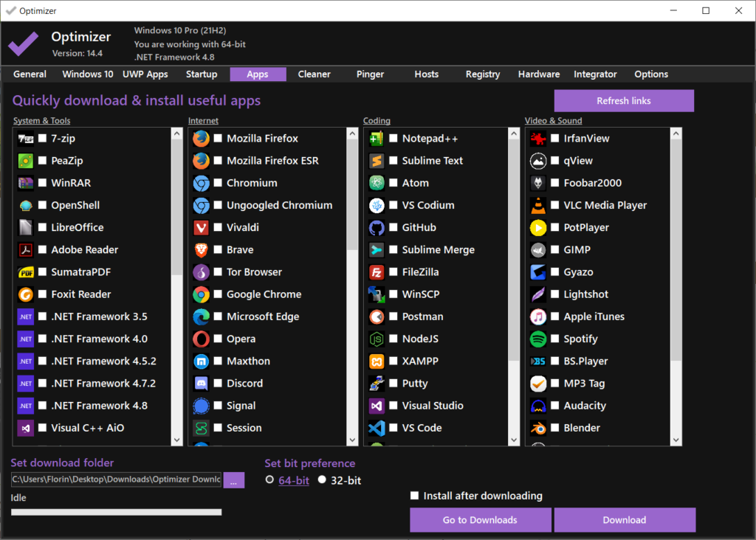Select the Chromium checkbox
Screen dimensions: 756x540
(x=218, y=183)
